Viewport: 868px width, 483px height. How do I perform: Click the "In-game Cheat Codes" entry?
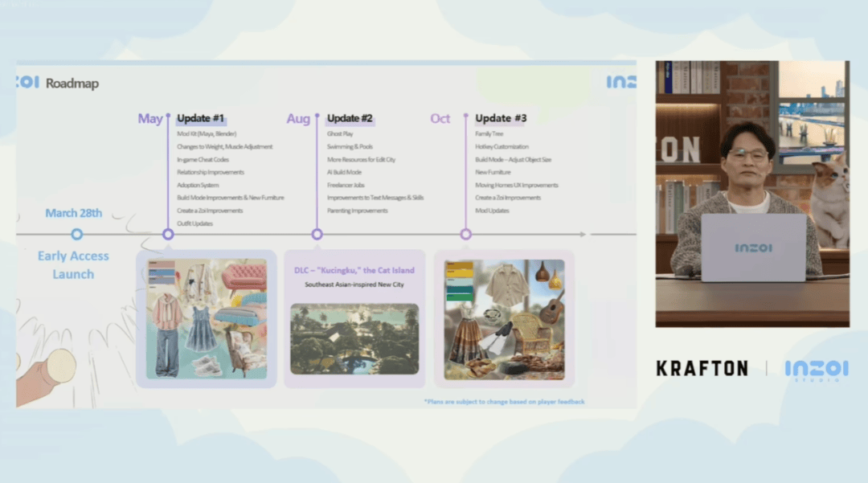point(203,159)
